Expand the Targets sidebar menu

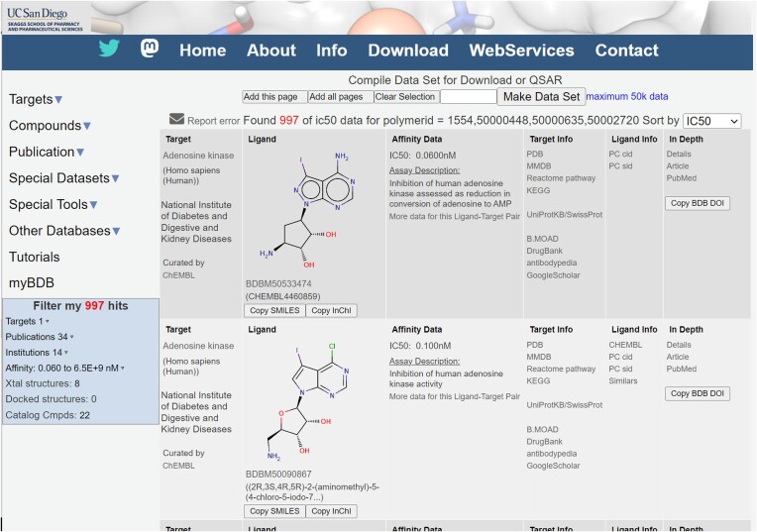coord(36,99)
